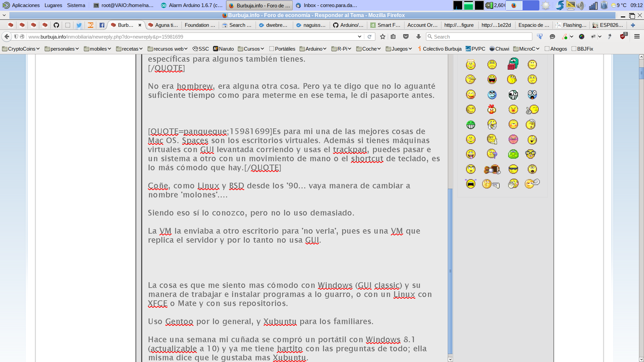Open the Sistema menu

point(76,5)
